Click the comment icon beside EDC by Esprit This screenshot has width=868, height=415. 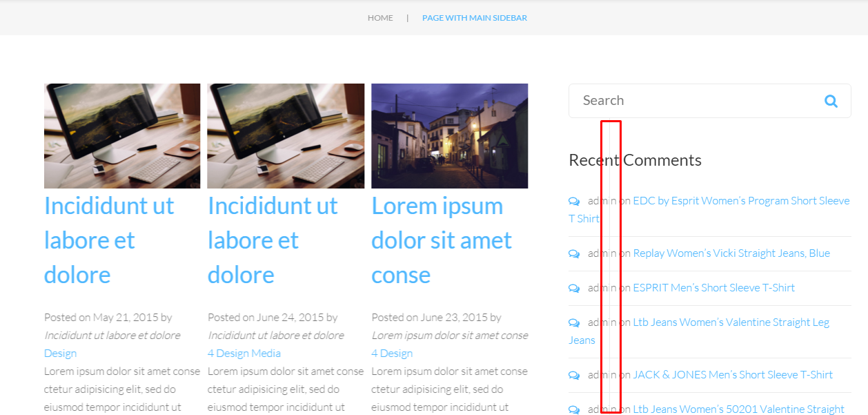[x=574, y=201]
